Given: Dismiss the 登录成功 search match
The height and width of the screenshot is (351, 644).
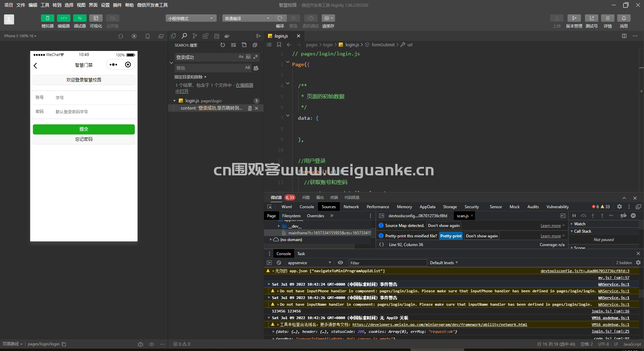Looking at the screenshot, I should [257, 108].
